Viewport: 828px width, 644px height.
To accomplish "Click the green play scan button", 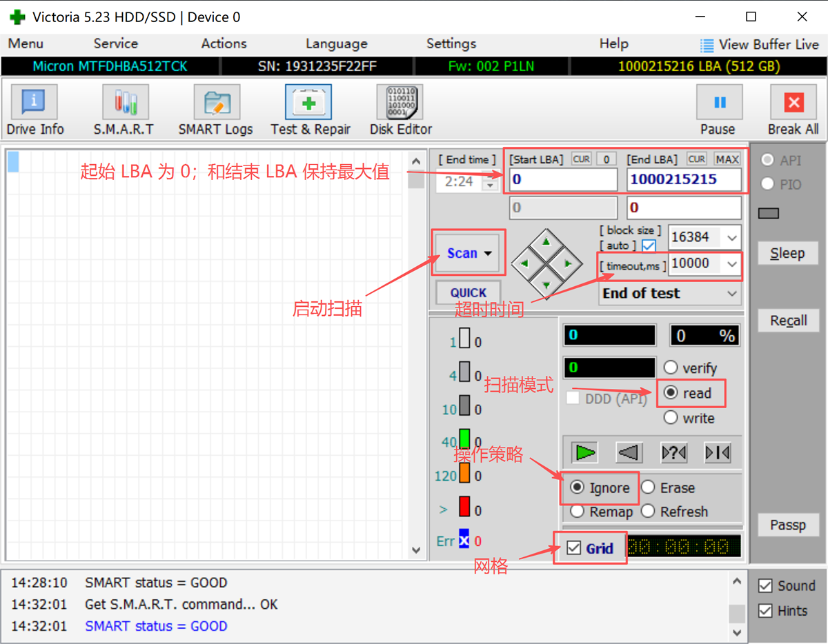I will (x=585, y=453).
